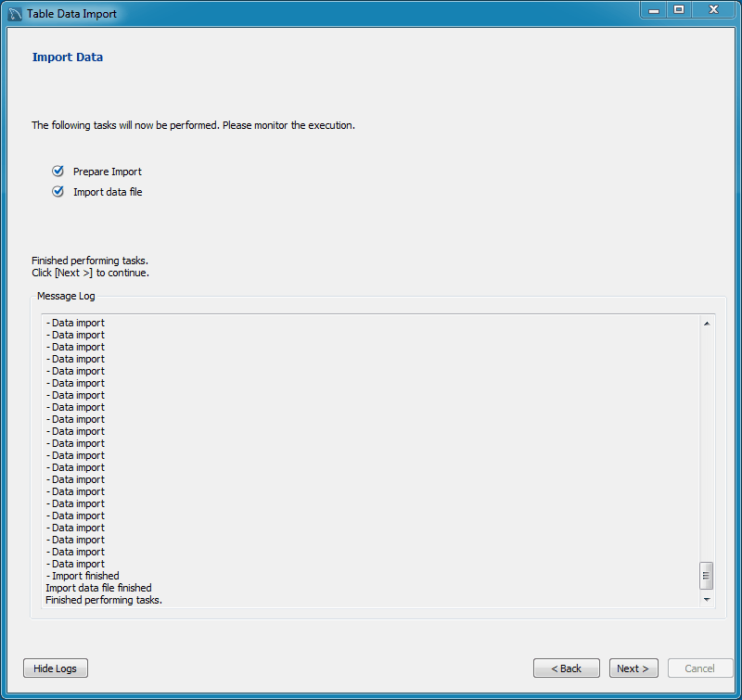Select the Prepare Import task label
The image size is (742, 700).
[107, 172]
